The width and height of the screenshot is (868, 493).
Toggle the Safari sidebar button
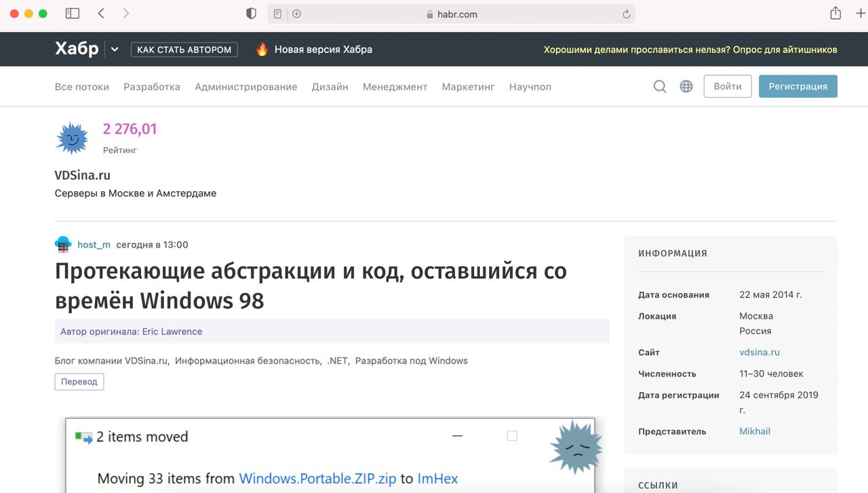point(73,14)
